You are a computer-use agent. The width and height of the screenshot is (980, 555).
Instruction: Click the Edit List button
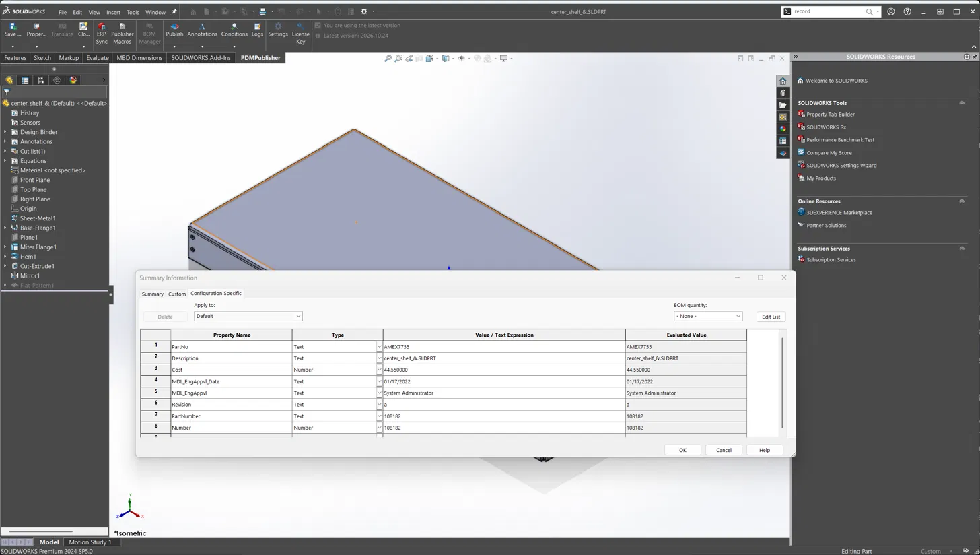click(x=771, y=317)
